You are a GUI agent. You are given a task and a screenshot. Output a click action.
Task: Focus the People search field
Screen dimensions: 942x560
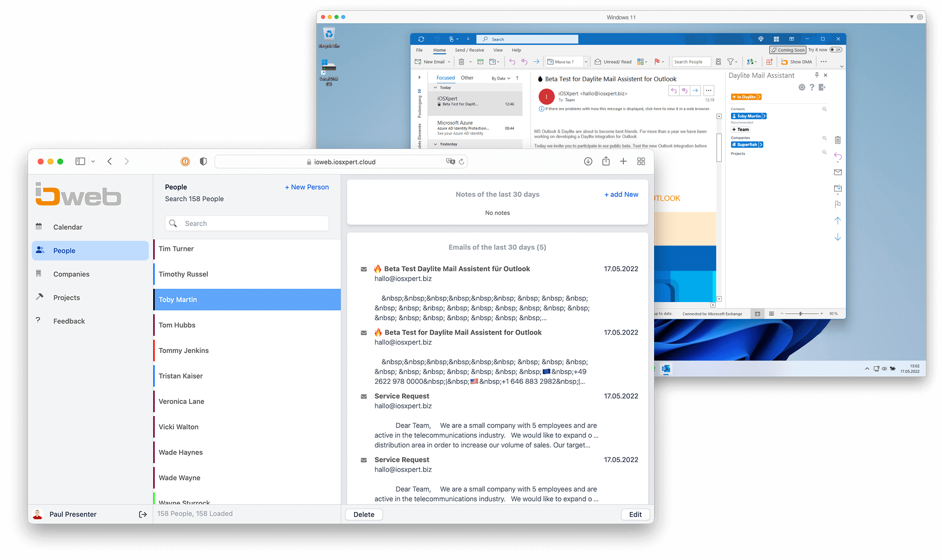pyautogui.click(x=247, y=223)
